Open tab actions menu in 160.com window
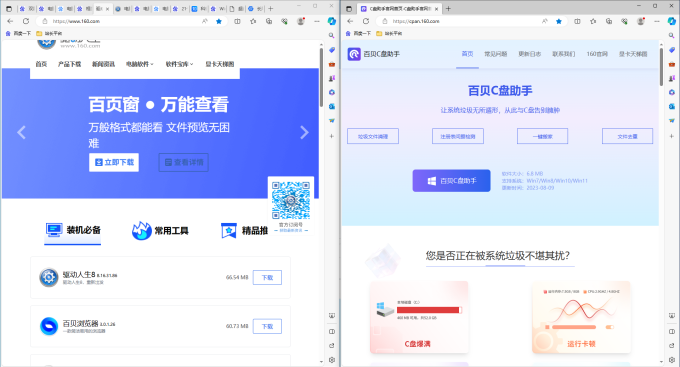The image size is (680, 367). 9,9
